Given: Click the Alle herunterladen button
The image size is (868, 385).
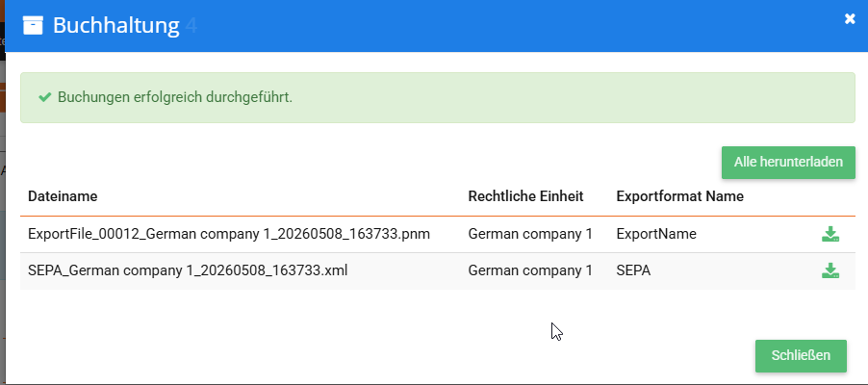Looking at the screenshot, I should pyautogui.click(x=788, y=163).
